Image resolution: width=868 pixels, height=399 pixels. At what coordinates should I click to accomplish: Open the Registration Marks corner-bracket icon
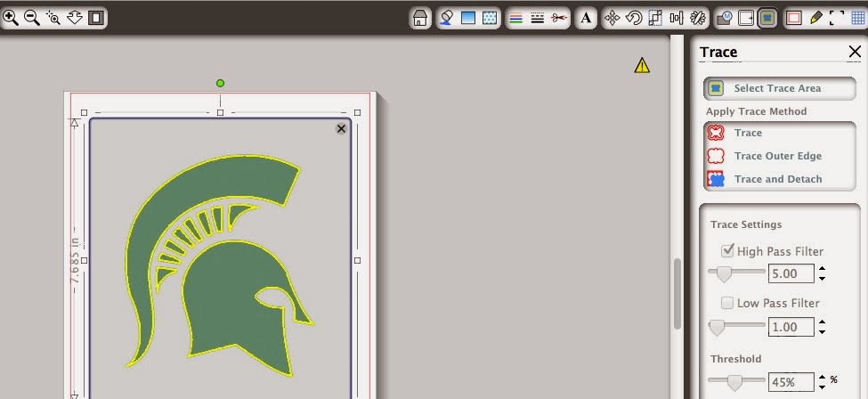837,18
